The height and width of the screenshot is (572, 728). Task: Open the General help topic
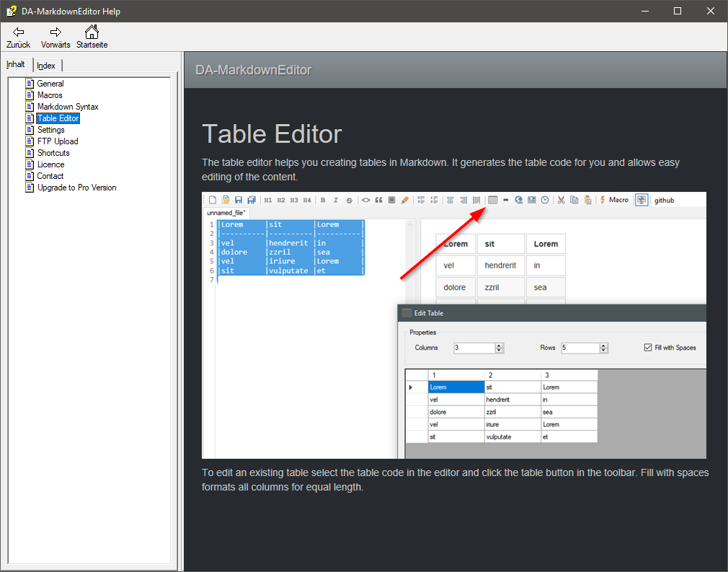50,84
